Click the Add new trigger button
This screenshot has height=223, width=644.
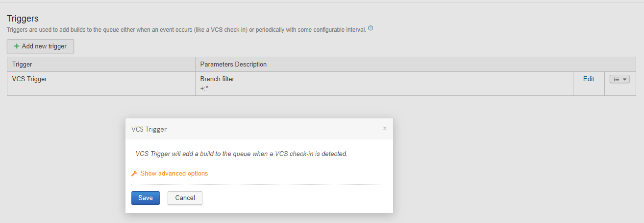40,46
